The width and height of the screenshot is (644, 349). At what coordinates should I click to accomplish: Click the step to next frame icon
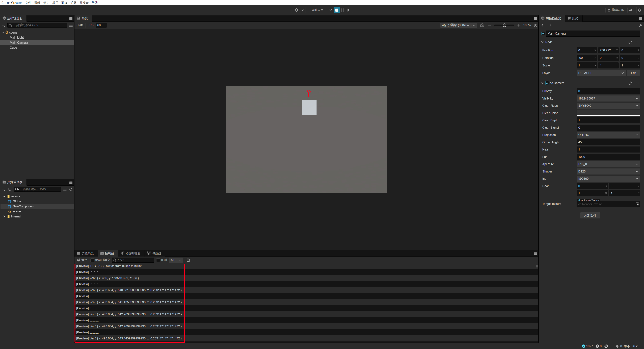[349, 10]
